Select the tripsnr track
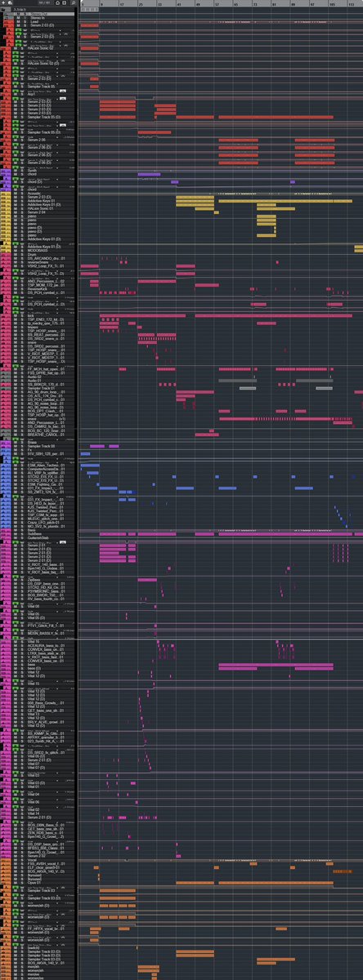The height and width of the screenshot is (980, 363). 31,327
